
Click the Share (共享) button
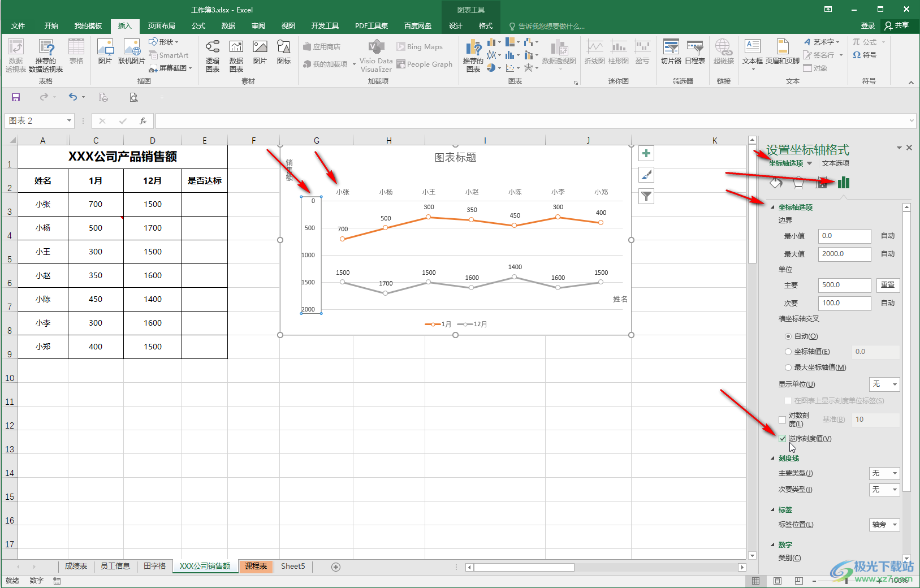coord(897,26)
